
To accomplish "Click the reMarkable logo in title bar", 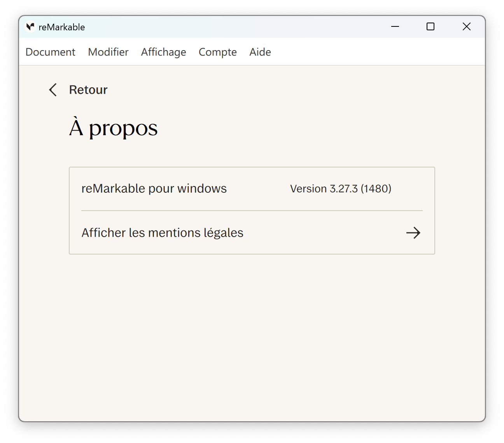I will click(30, 26).
